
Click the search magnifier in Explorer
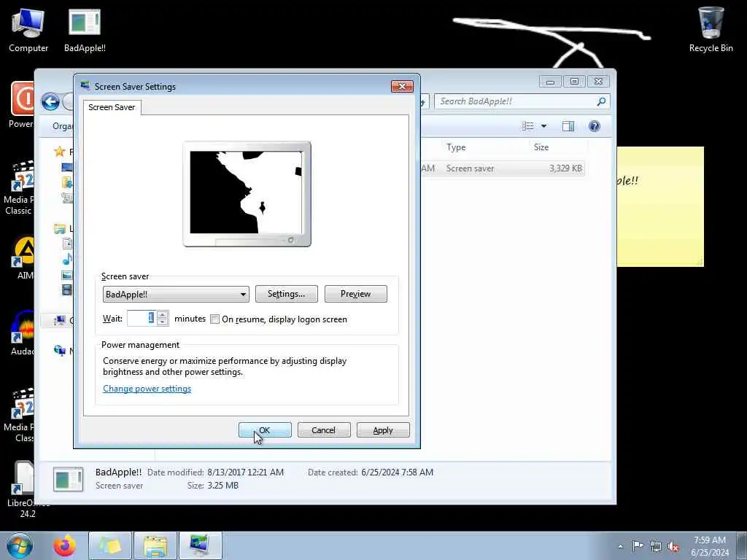(x=601, y=101)
